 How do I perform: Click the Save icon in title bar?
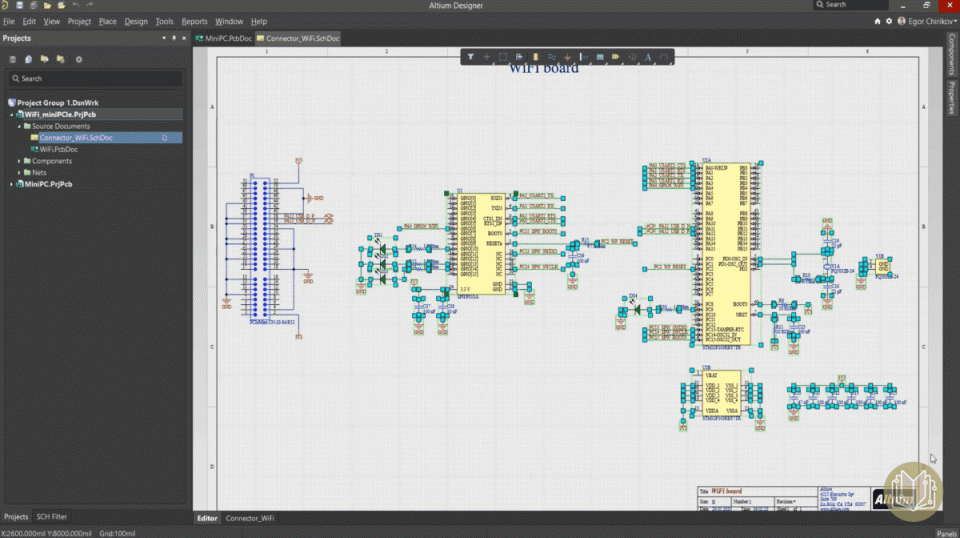click(19, 5)
